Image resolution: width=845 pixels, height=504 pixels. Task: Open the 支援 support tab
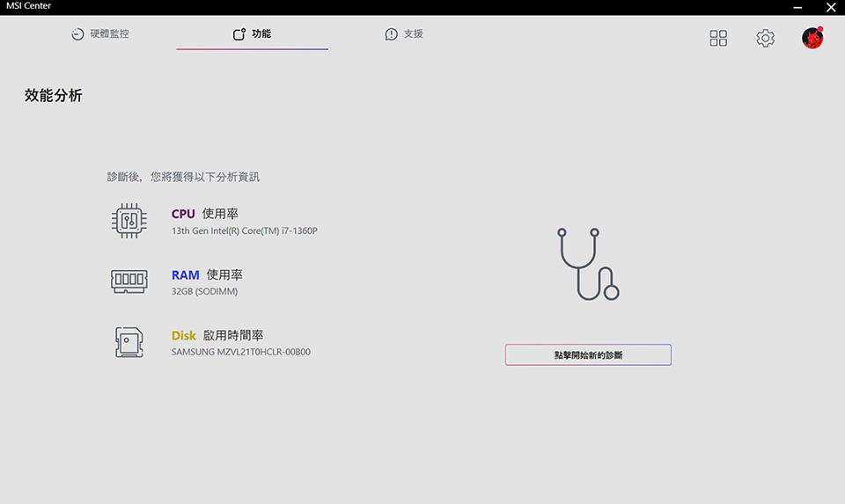(x=404, y=34)
